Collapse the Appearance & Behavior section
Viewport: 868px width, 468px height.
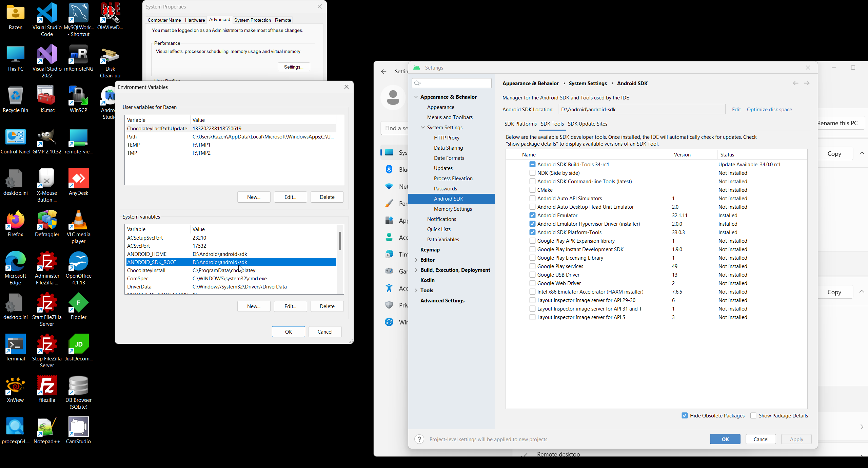(416, 97)
